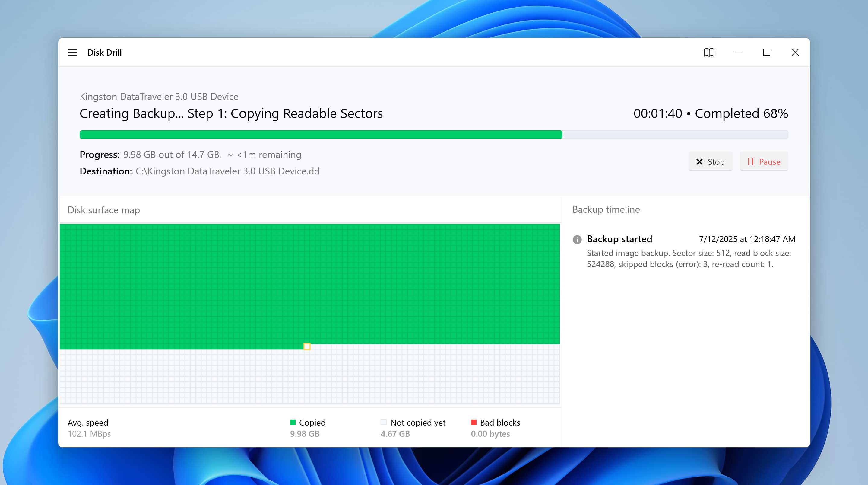Click the progress text 9.98 GB out of 14.7 GB
The height and width of the screenshot is (485, 868).
tap(172, 155)
